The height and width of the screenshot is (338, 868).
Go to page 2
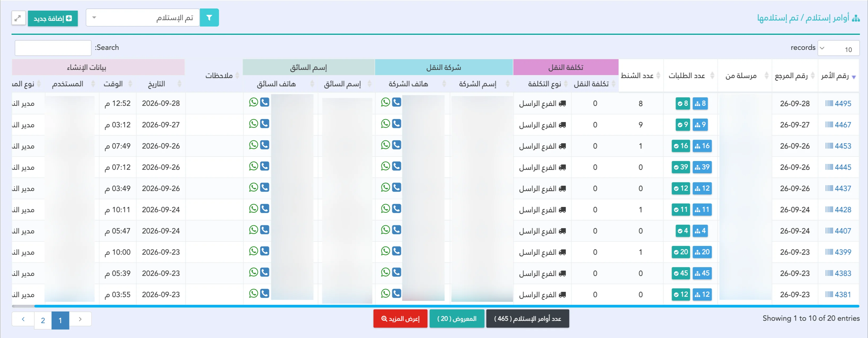coord(43,320)
